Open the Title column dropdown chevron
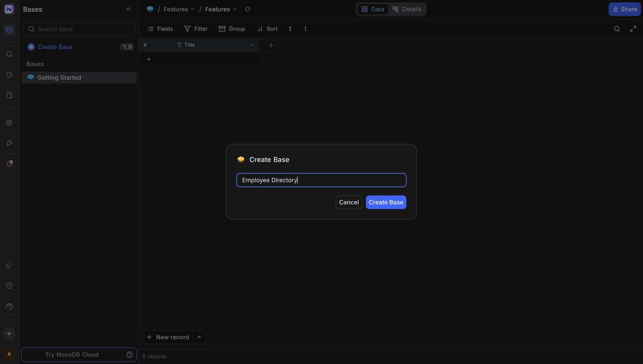The width and height of the screenshot is (643, 364). (251, 45)
